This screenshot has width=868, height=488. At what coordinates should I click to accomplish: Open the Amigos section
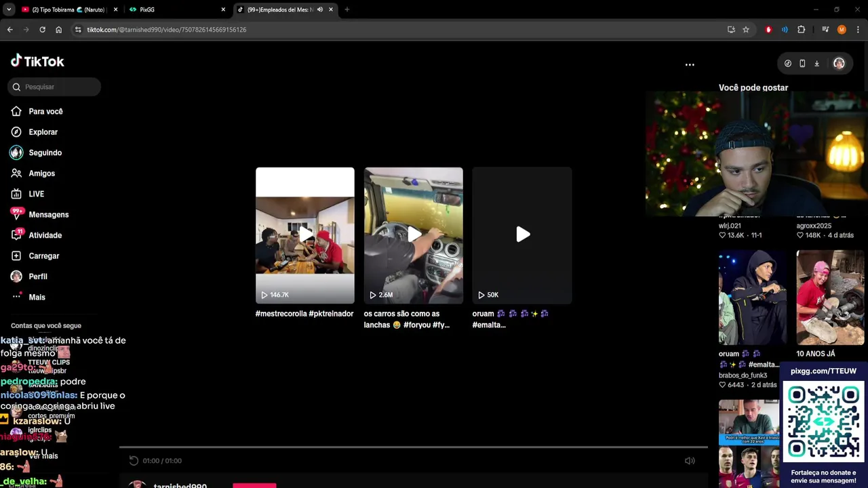point(41,174)
